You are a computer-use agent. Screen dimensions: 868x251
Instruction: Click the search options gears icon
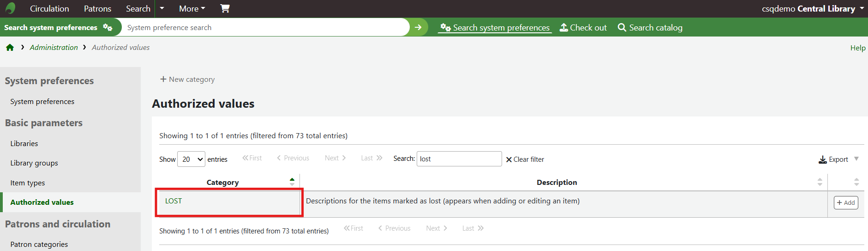coord(108,27)
